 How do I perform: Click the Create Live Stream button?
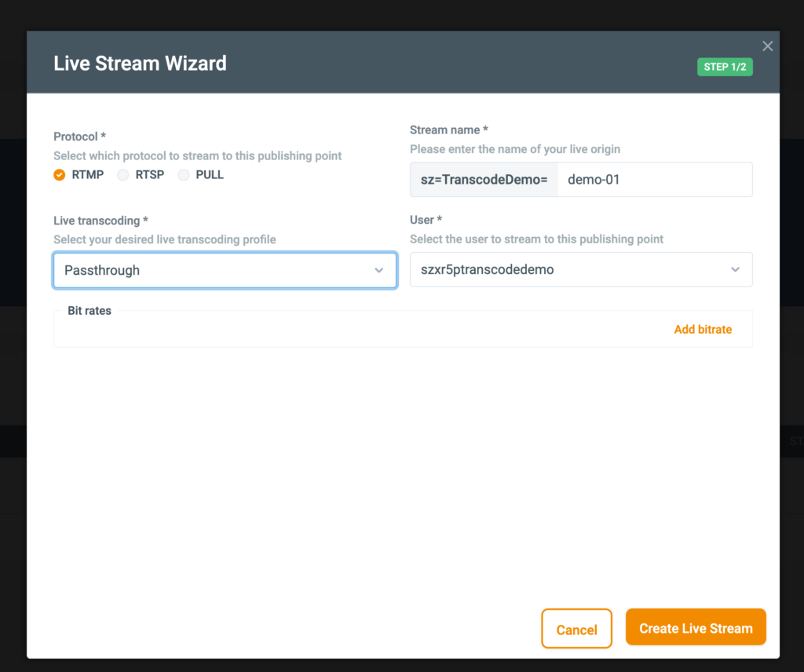(696, 627)
